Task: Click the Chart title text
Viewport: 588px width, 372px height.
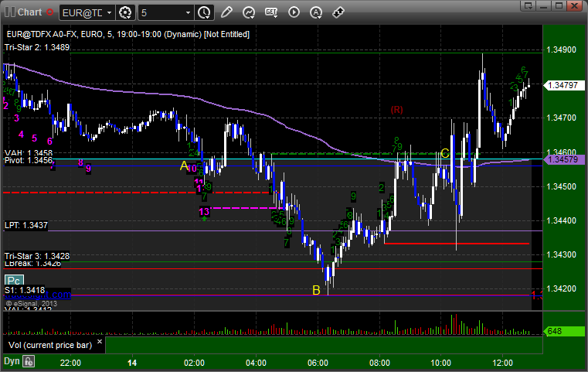Action: [29, 12]
